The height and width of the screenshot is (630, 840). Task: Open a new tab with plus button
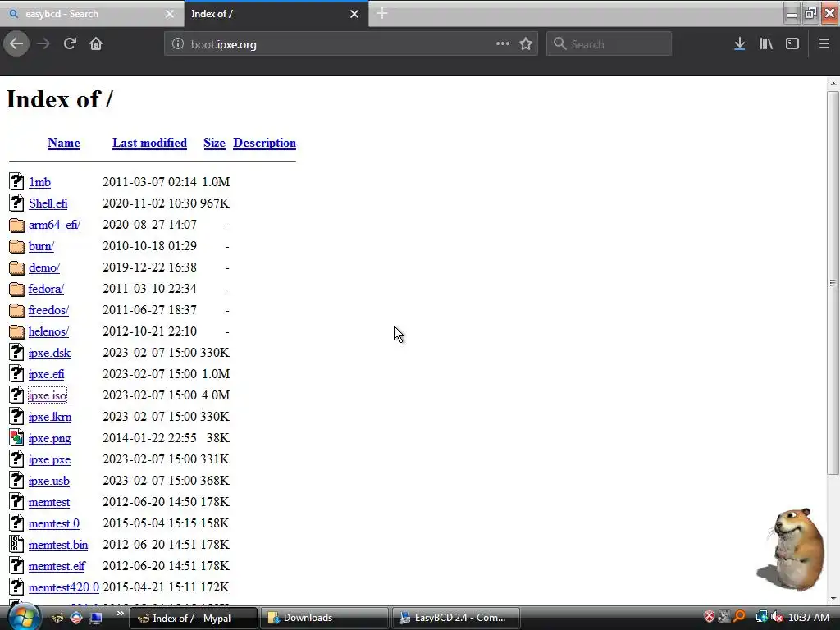coord(382,13)
